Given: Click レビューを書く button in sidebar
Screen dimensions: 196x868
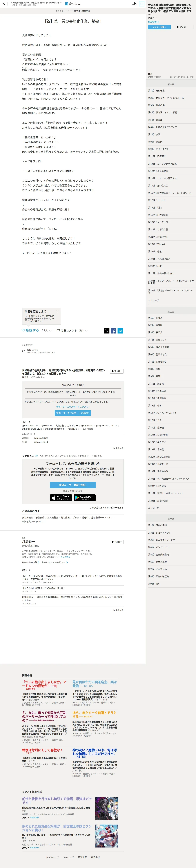Looking at the screenshot, I should pos(159,27).
